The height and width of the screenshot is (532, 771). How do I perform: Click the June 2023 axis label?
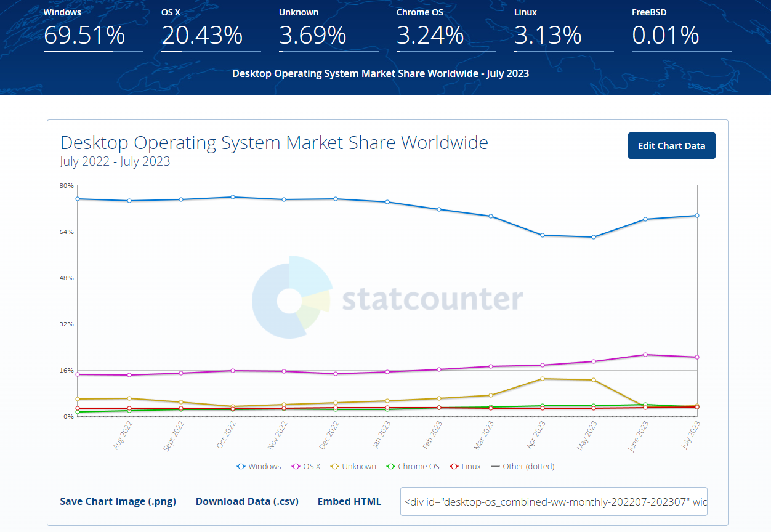click(x=638, y=436)
